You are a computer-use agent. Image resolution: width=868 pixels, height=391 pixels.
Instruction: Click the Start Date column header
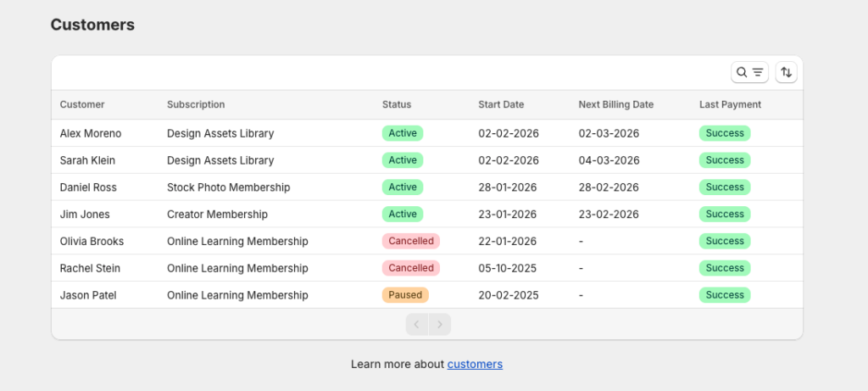tap(501, 105)
